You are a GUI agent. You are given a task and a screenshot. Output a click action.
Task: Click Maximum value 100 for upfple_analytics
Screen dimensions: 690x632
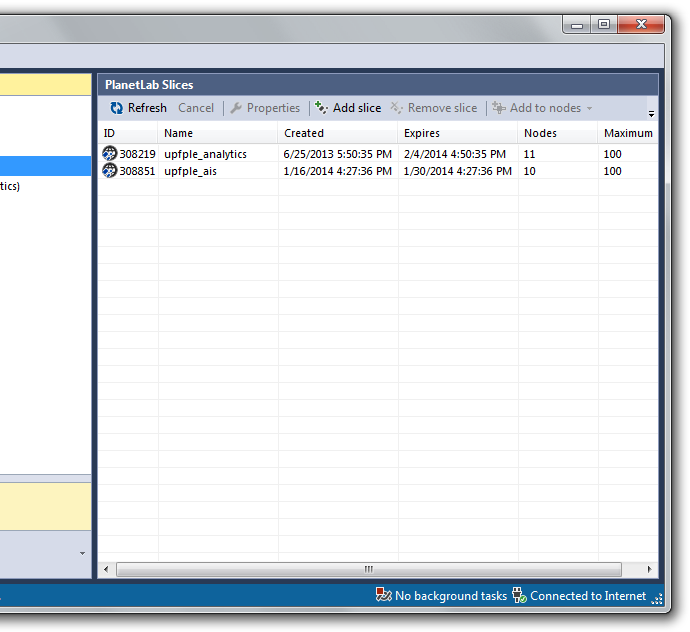pyautogui.click(x=612, y=154)
